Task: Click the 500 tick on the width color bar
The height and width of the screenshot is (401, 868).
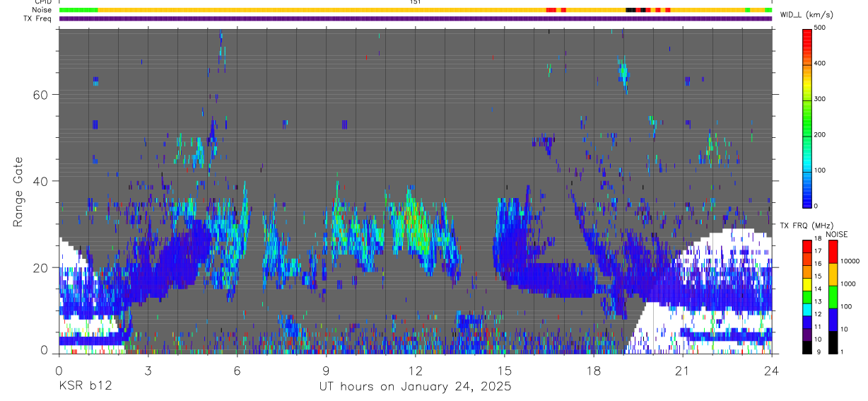Action: click(821, 28)
